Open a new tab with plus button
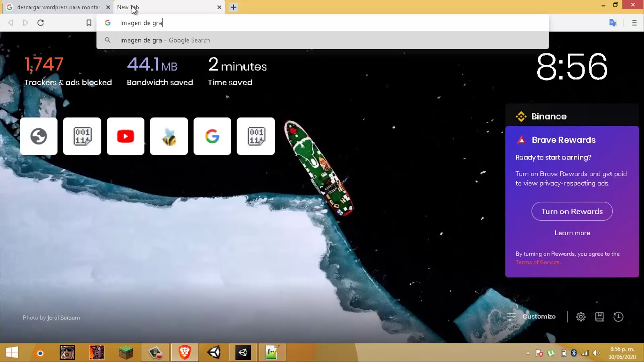 pos(233,7)
